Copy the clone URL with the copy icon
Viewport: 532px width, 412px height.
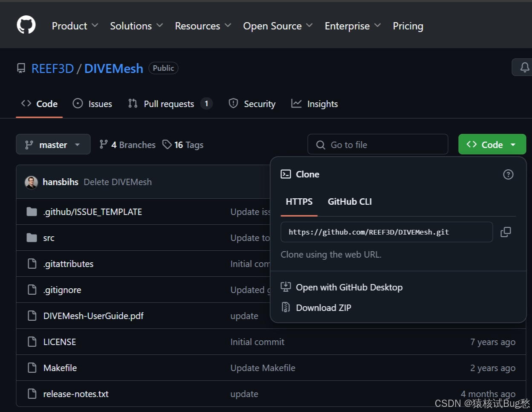[x=506, y=232]
